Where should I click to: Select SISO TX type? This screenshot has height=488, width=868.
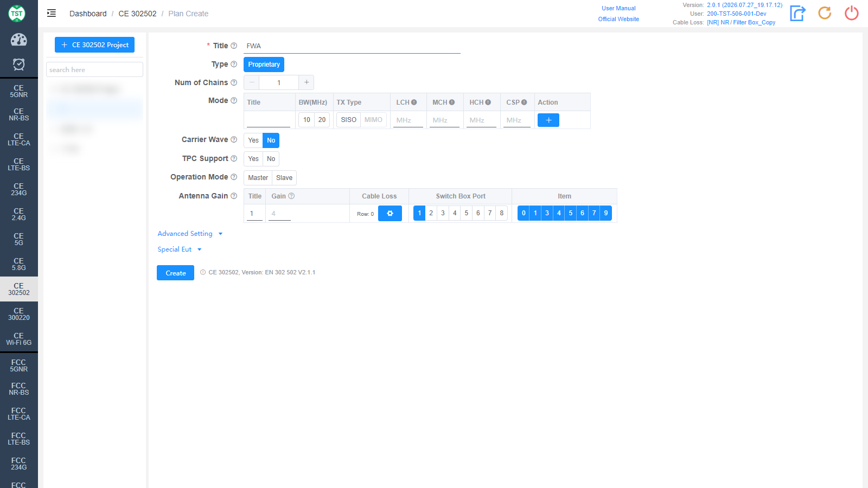pos(349,120)
